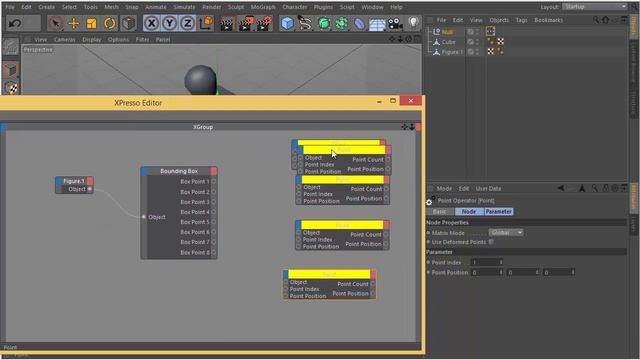The image size is (640, 360).
Task: Switch to the Basic tab
Action: point(440,211)
